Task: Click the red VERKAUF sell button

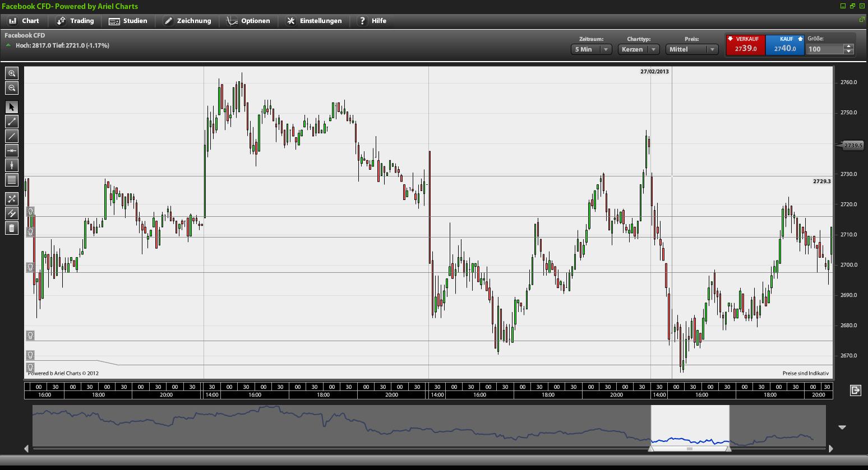Action: point(745,45)
